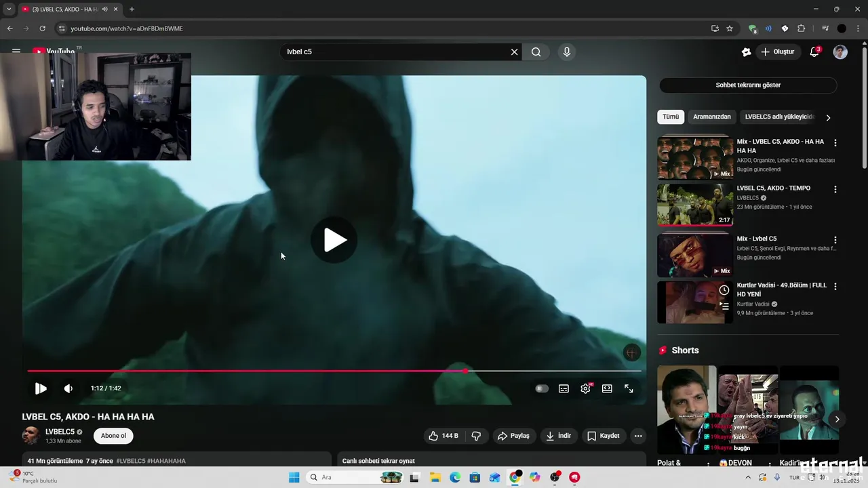Select the Aramanızdan filter chip
This screenshot has width=868, height=488.
[x=712, y=117]
